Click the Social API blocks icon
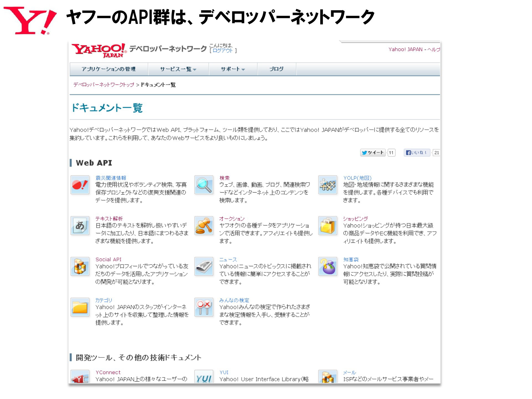The width and height of the screenshot is (532, 399). 80,266
